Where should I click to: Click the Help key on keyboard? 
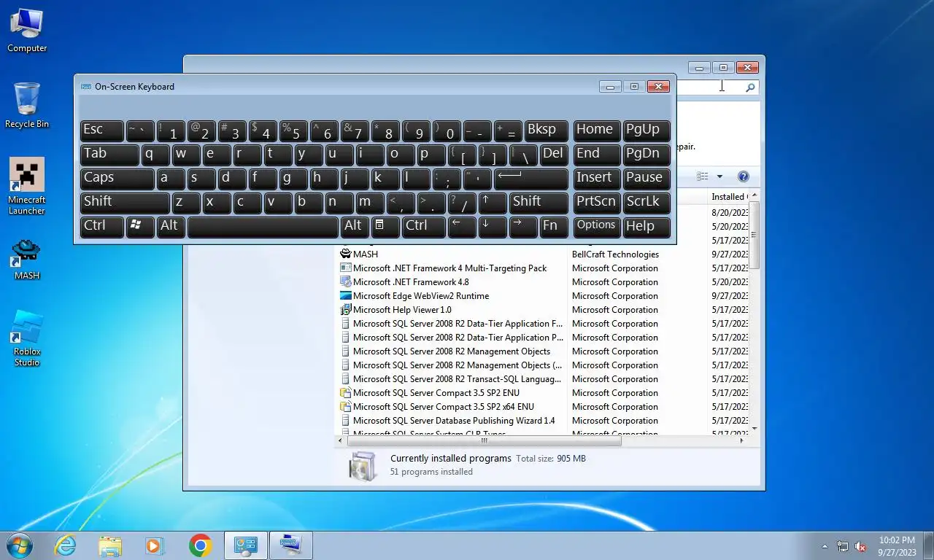pos(647,226)
